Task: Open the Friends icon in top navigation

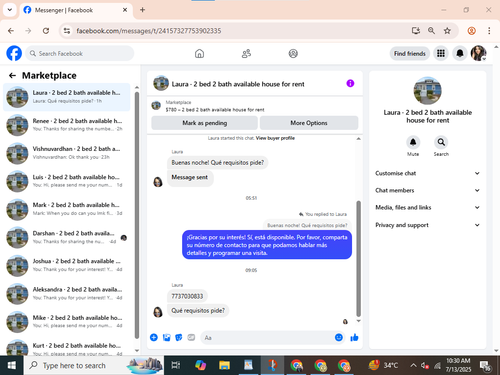Action: coord(246,53)
